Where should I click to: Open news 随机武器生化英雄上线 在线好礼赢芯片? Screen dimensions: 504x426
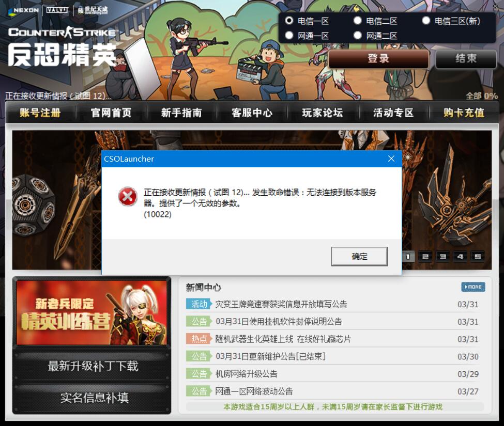coord(283,339)
